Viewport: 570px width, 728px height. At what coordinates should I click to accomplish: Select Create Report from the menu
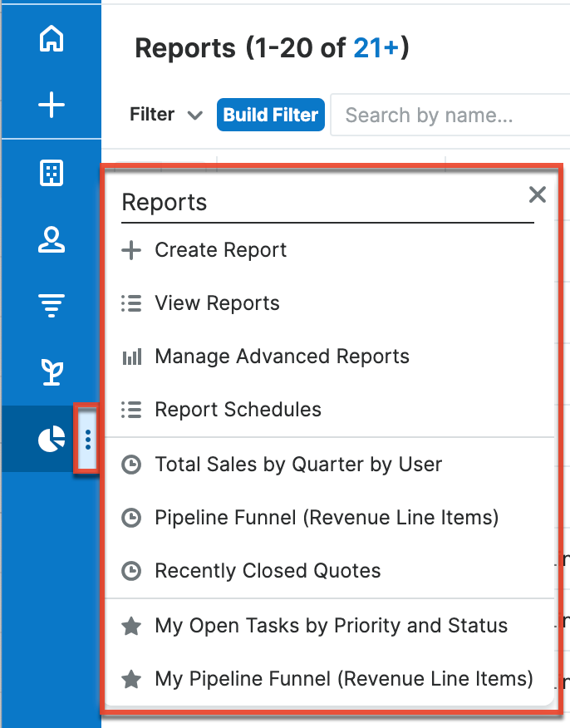(220, 249)
